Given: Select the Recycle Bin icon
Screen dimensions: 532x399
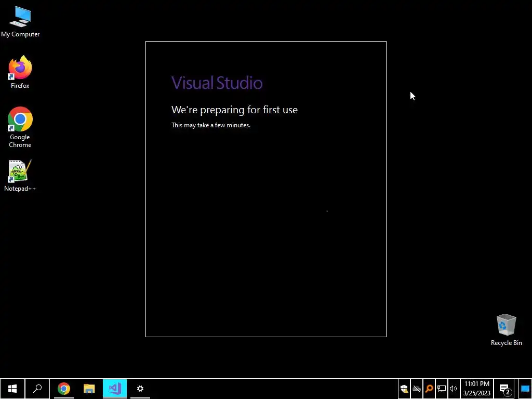Looking at the screenshot, I should coord(506,329).
